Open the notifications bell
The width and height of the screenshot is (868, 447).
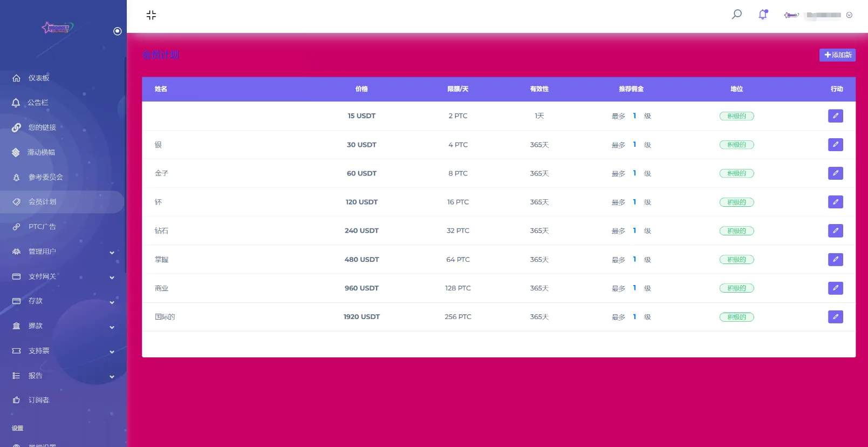pos(763,15)
